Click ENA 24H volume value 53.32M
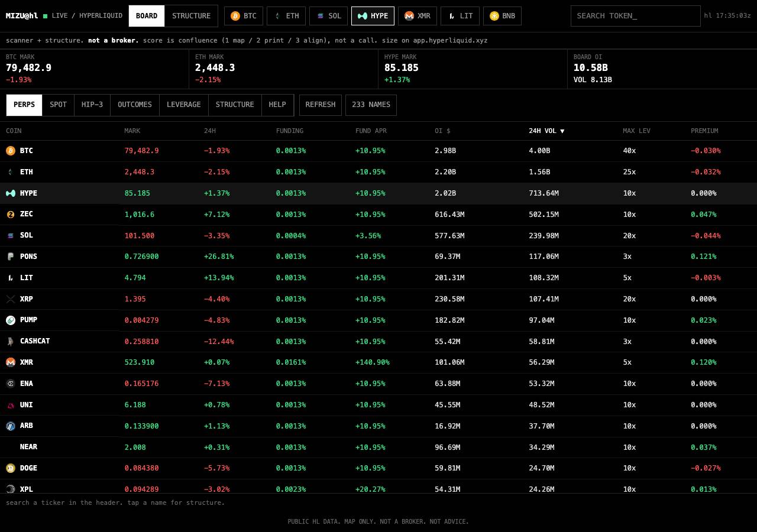757x532 pixels. [x=542, y=384]
